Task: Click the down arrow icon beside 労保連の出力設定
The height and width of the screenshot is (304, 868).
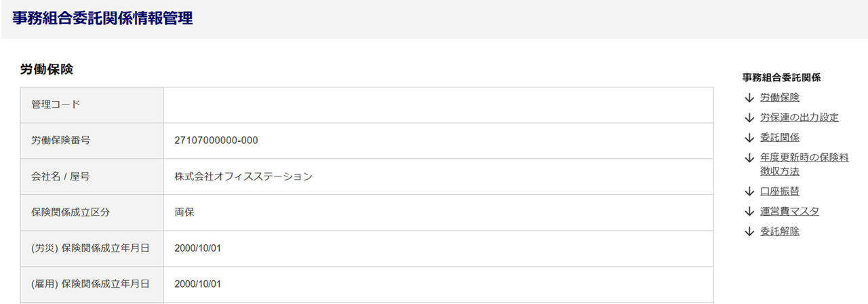Action: coord(749,118)
